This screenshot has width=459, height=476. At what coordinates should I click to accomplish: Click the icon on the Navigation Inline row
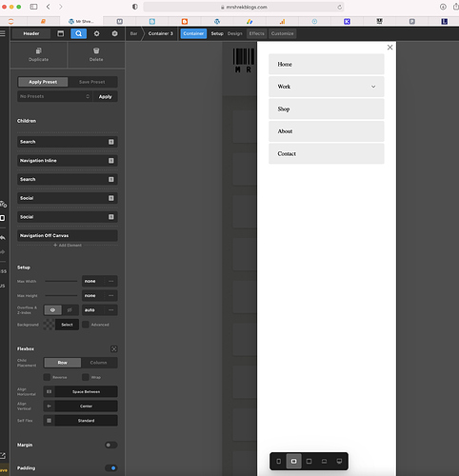pyautogui.click(x=111, y=161)
